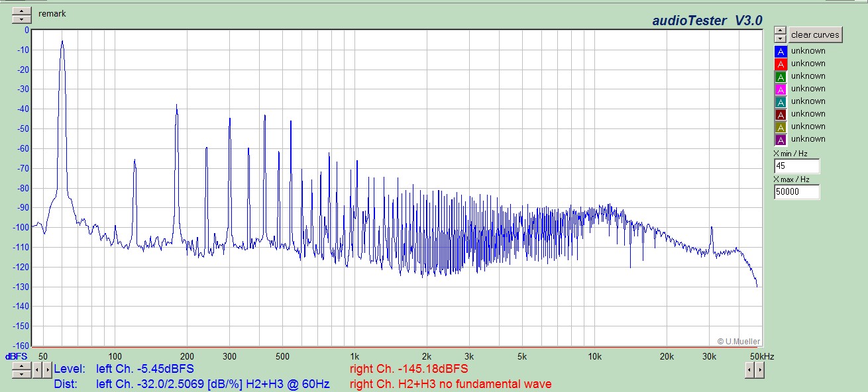Select the blue A curve swatch
Image resolution: width=868 pixels, height=392 pixels.
781,51
